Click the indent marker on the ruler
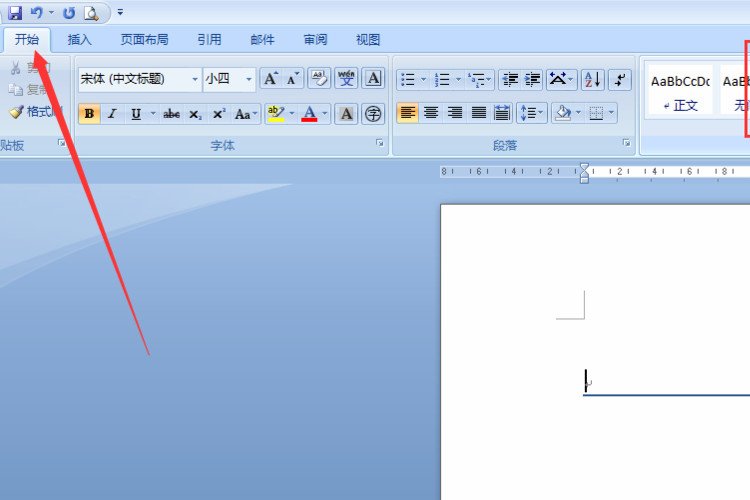This screenshot has height=500, width=750. click(x=584, y=173)
